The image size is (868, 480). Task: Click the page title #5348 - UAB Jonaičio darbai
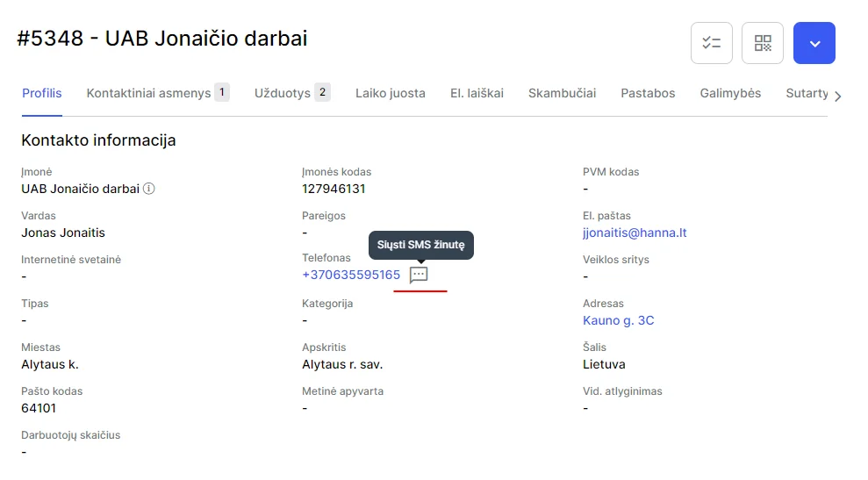162,39
